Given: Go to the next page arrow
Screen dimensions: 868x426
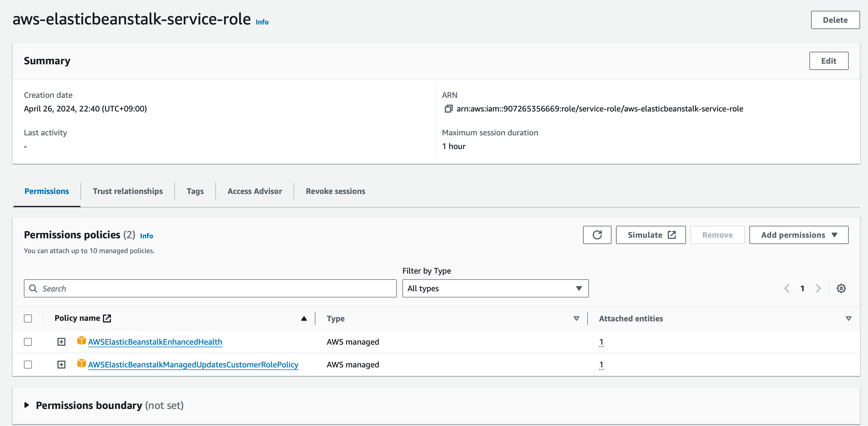Looking at the screenshot, I should pyautogui.click(x=818, y=288).
